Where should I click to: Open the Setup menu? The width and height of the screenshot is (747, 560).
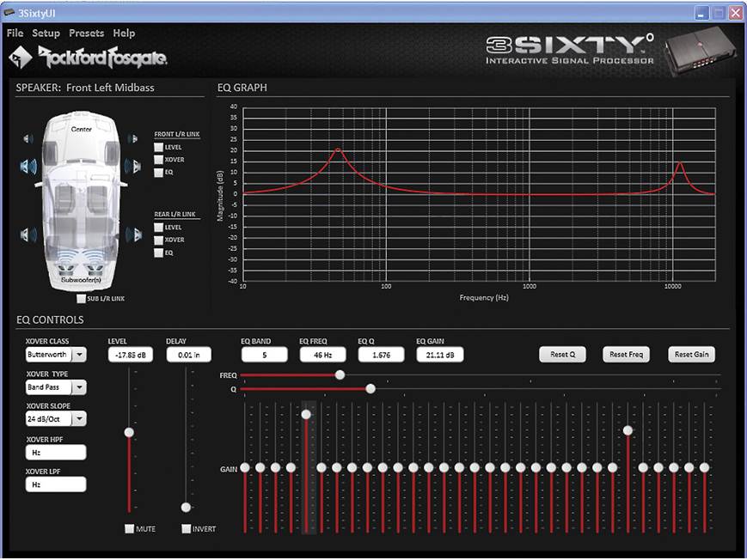pos(46,33)
